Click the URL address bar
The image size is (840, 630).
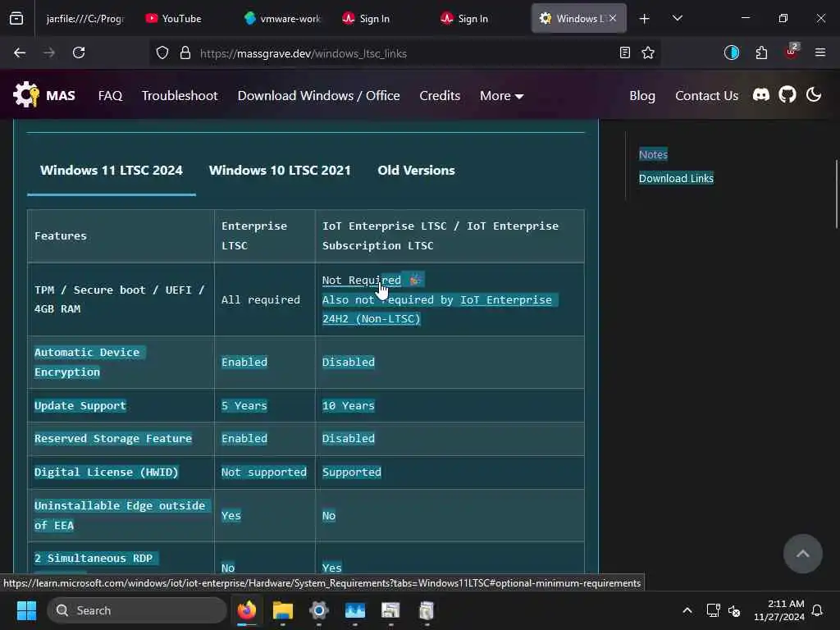404,53
